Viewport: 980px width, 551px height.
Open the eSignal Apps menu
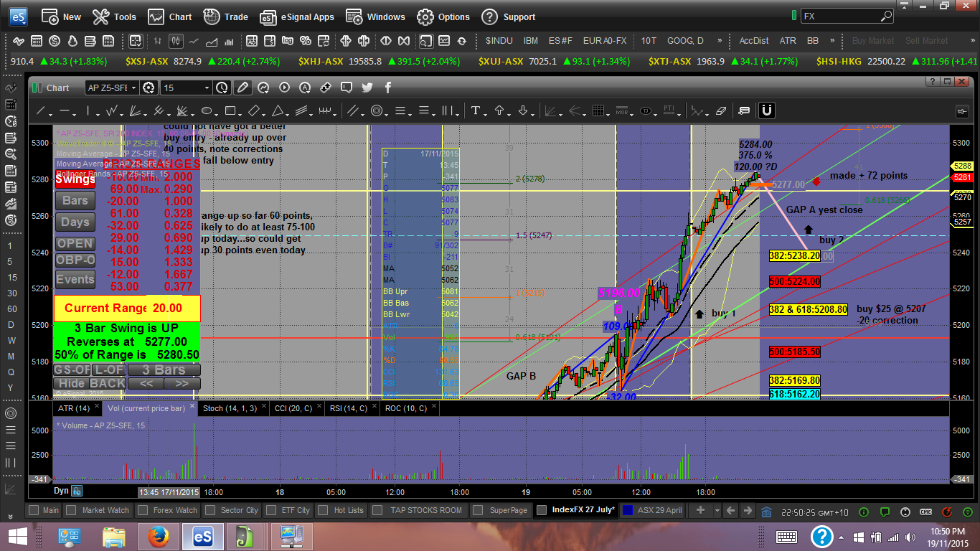pos(297,17)
